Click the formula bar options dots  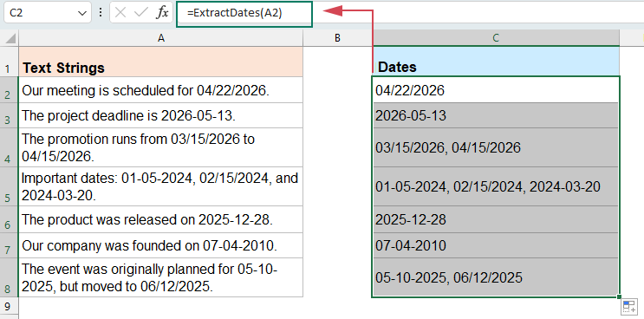pos(101,13)
